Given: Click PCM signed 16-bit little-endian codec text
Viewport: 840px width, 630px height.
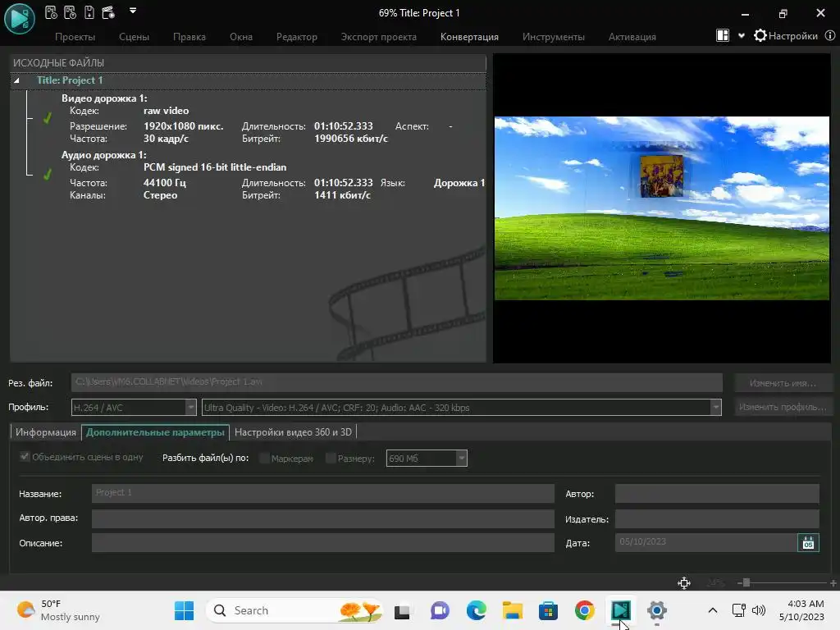Looking at the screenshot, I should 215,167.
